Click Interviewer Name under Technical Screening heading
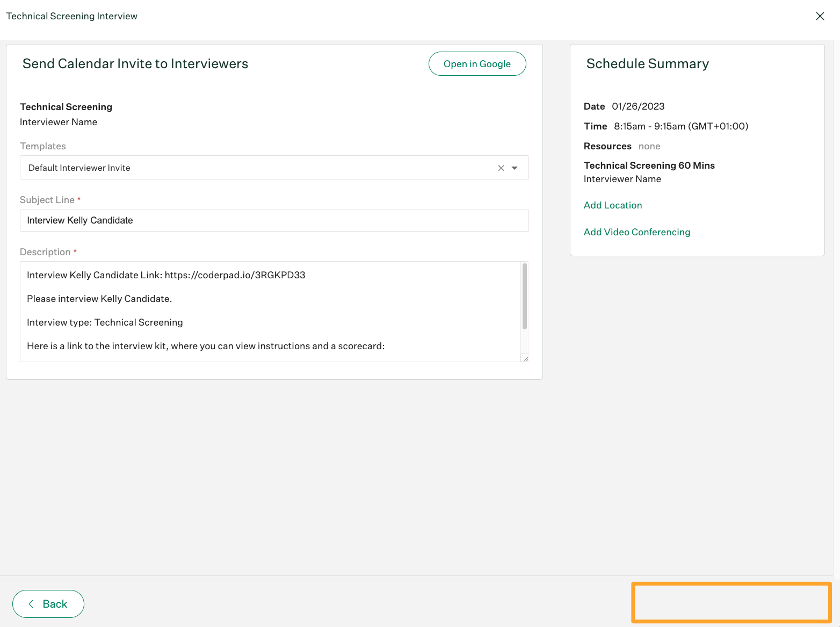The width and height of the screenshot is (840, 627). click(59, 122)
